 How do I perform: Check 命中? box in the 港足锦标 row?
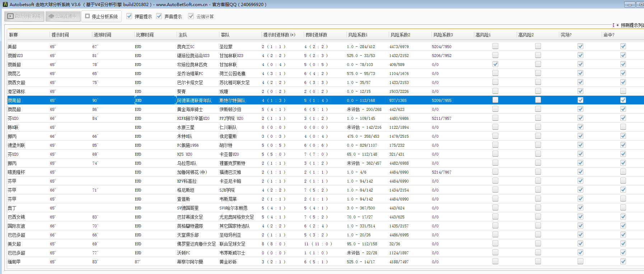pos(623,91)
